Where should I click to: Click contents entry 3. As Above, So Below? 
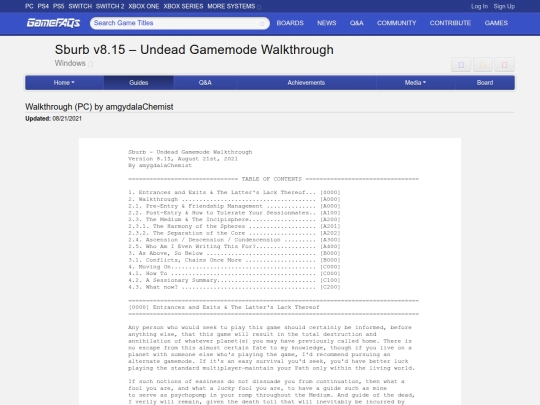click(234, 253)
